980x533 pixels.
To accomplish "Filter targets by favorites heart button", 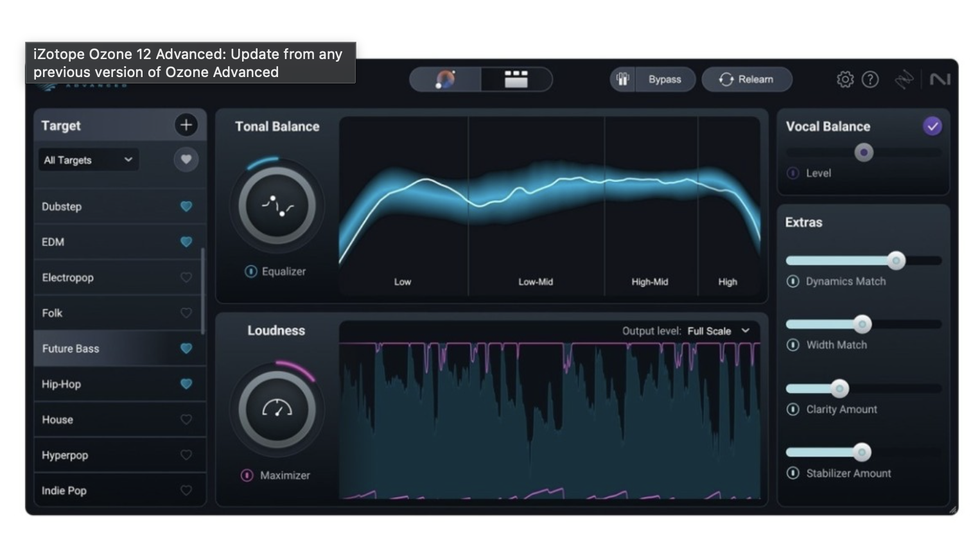I will (186, 159).
